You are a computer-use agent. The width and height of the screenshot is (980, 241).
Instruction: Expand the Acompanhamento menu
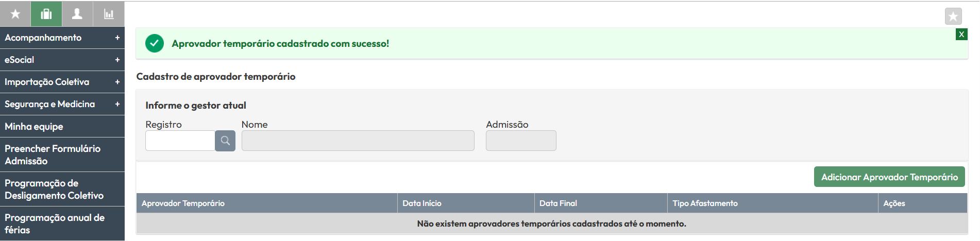pyautogui.click(x=62, y=38)
